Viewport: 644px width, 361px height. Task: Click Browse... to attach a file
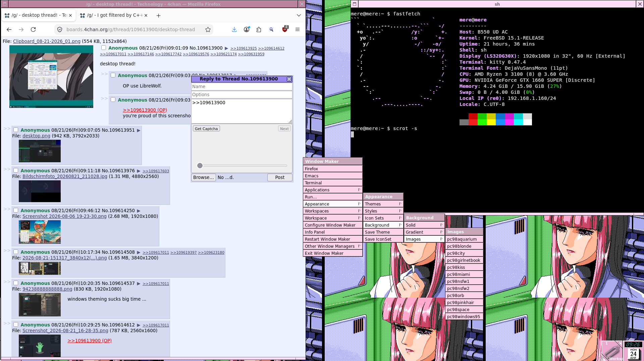[x=204, y=178]
